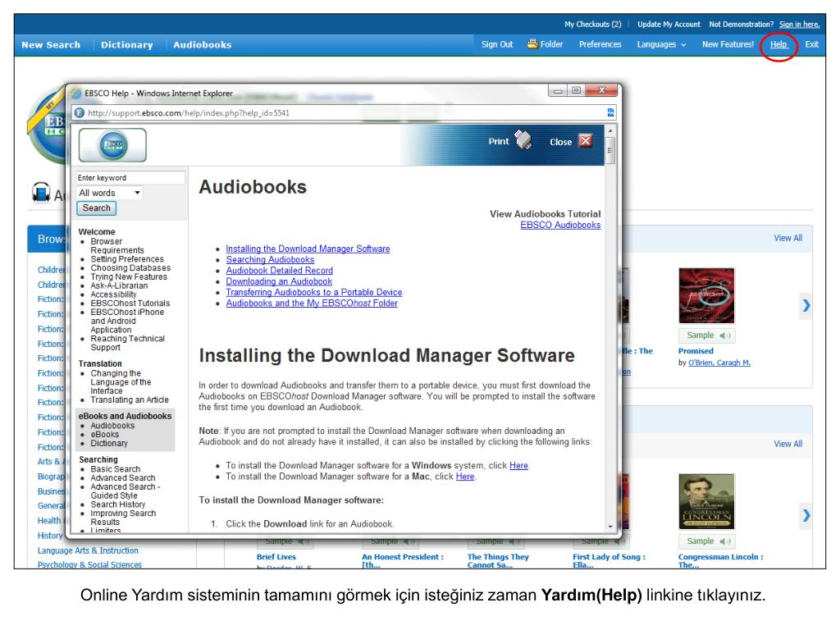Open the All words dropdown

110,193
